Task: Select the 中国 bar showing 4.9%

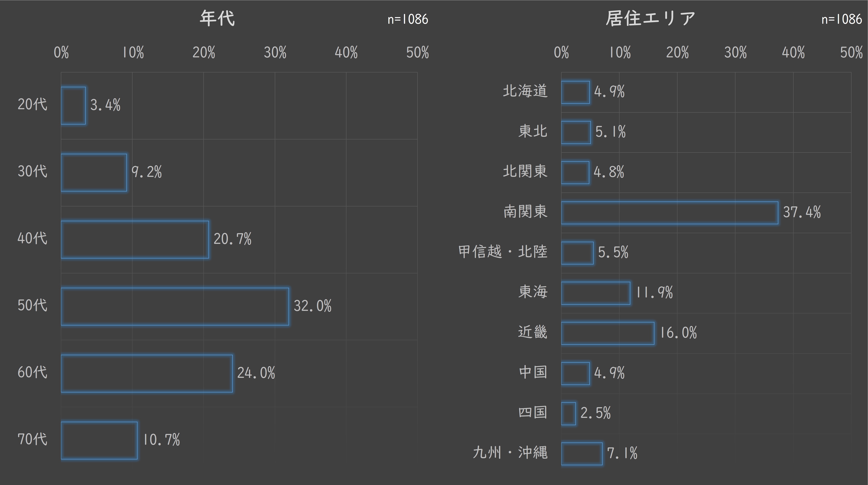Action: coord(575,373)
